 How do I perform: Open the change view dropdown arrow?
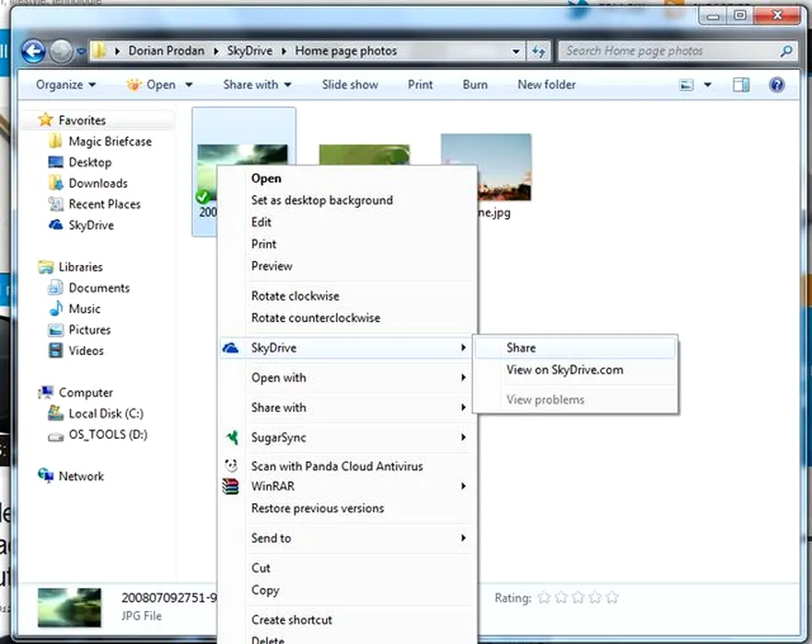click(x=708, y=85)
